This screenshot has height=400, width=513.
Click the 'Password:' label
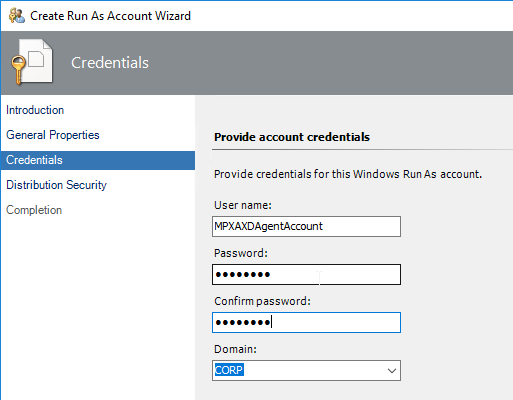pos(241,253)
